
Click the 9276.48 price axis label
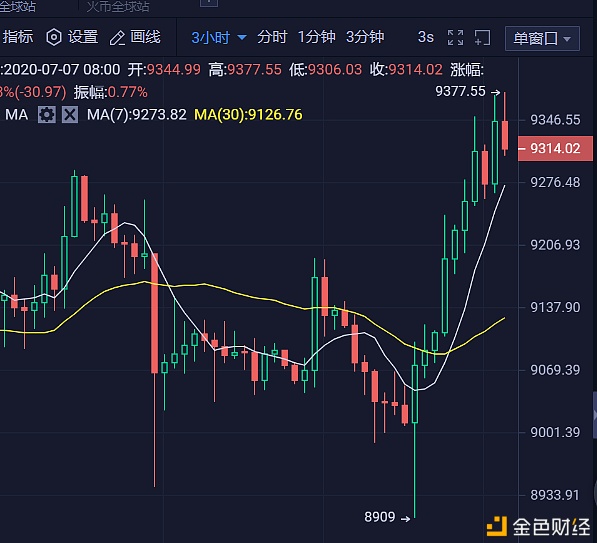tap(555, 182)
